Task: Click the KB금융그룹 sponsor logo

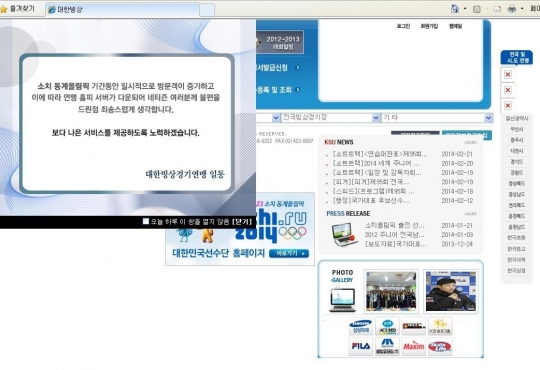Action: (440, 326)
